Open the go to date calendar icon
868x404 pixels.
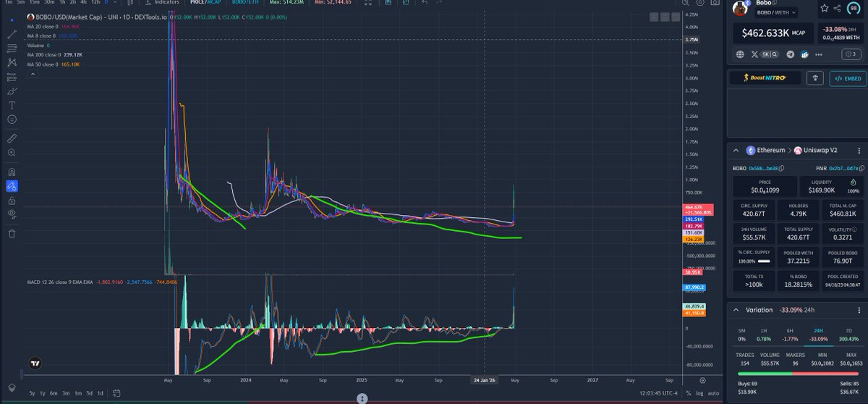coord(115,392)
